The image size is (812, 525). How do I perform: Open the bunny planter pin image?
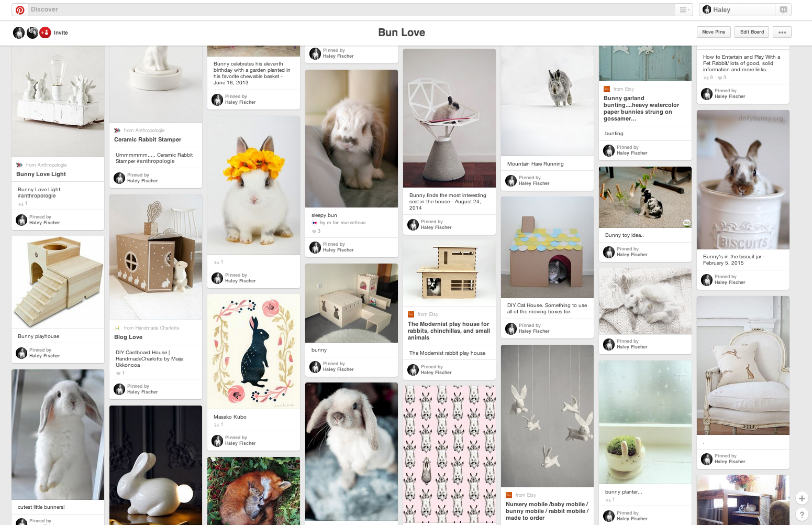[x=645, y=422]
